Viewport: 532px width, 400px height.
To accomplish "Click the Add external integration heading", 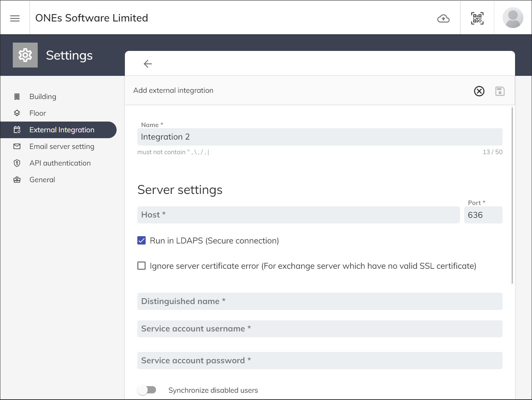I will tap(173, 90).
